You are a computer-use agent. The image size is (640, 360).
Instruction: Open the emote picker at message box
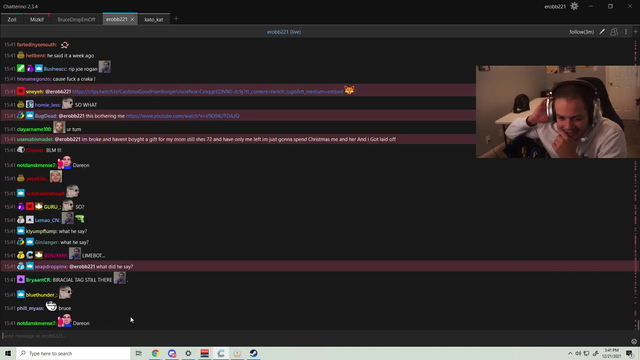pos(634,341)
